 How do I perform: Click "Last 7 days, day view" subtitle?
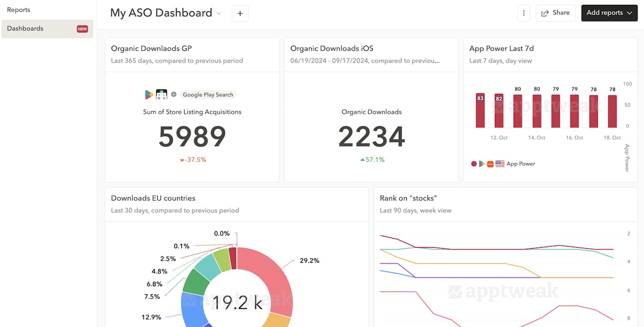[501, 61]
